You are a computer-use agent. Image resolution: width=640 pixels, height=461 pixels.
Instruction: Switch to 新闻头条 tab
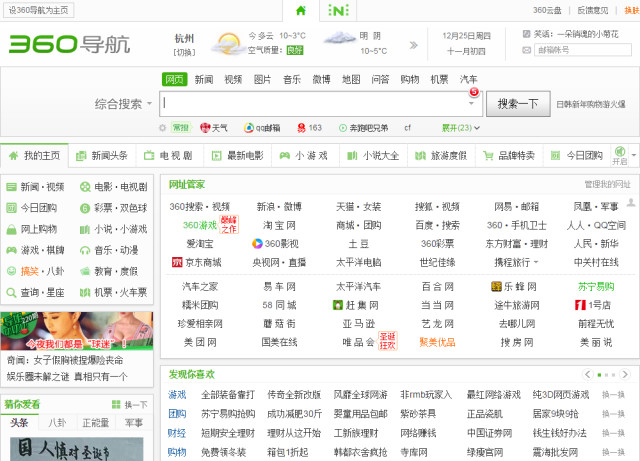click(102, 156)
